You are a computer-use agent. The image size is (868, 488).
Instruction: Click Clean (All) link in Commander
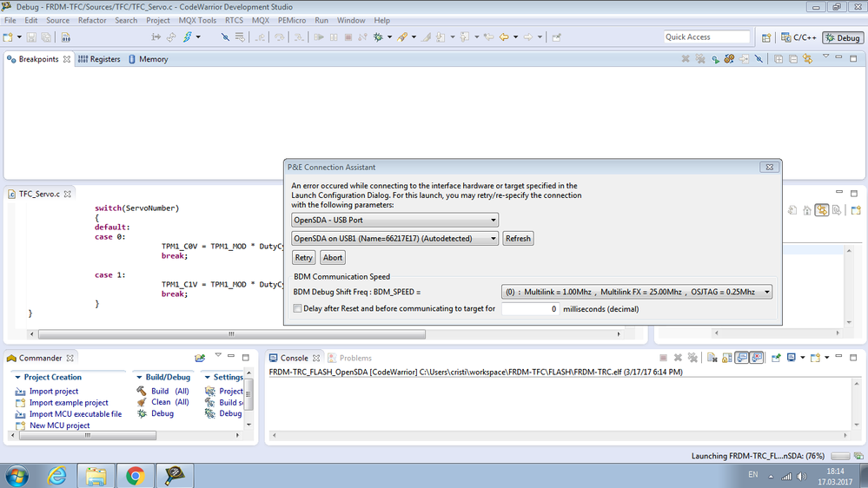pyautogui.click(x=170, y=402)
